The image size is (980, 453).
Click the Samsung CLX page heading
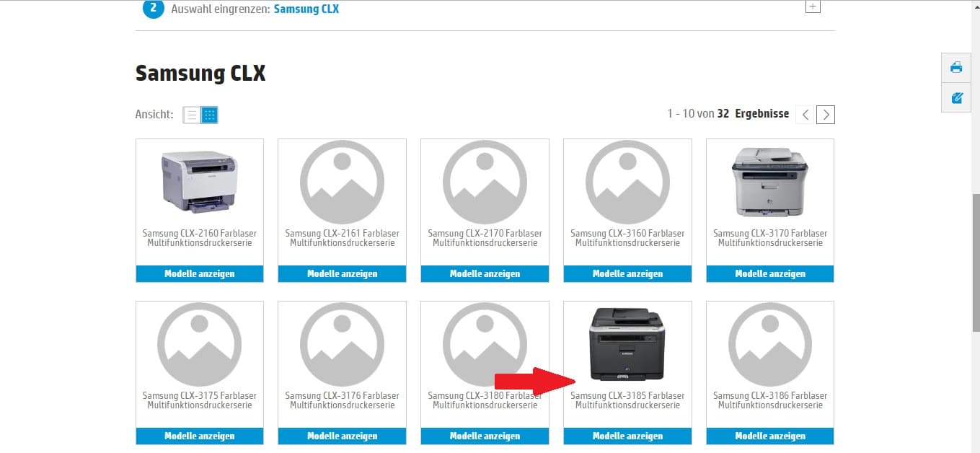pos(200,73)
